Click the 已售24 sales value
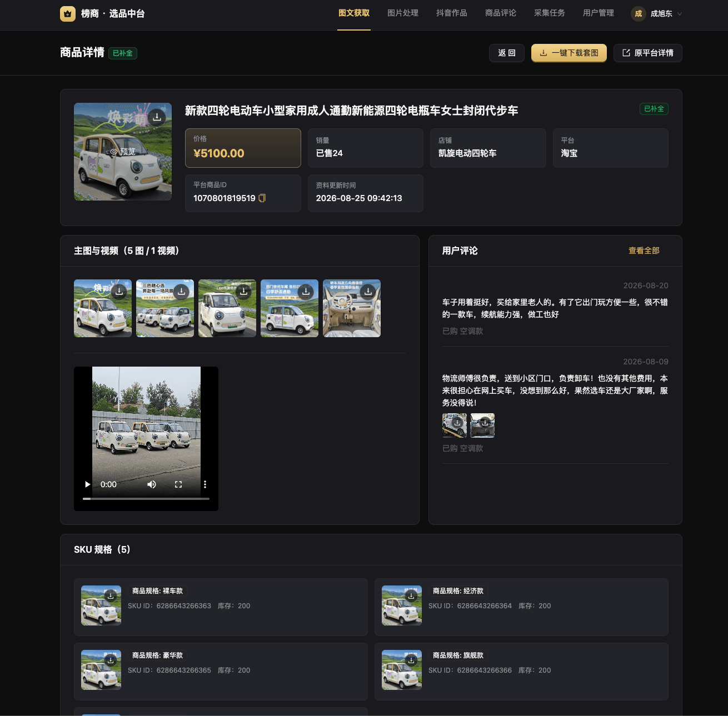This screenshot has height=716, width=728. point(330,153)
